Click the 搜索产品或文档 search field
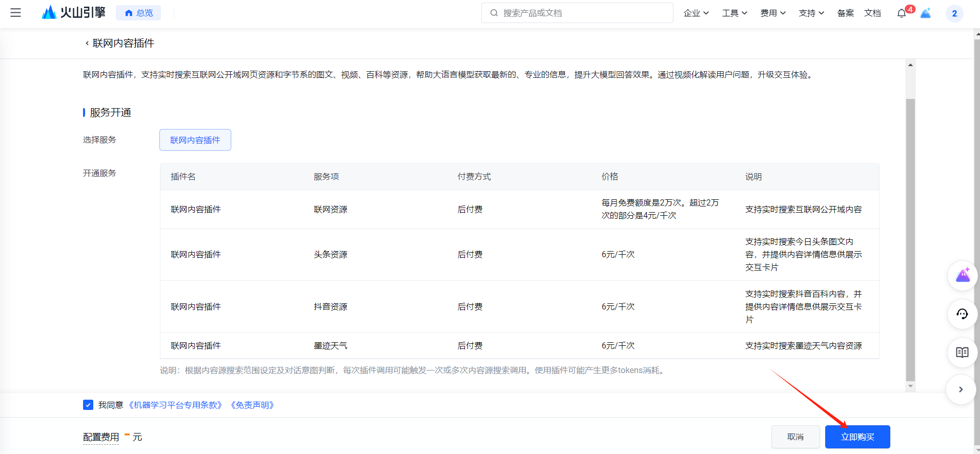This screenshot has height=454, width=980. (x=577, y=13)
